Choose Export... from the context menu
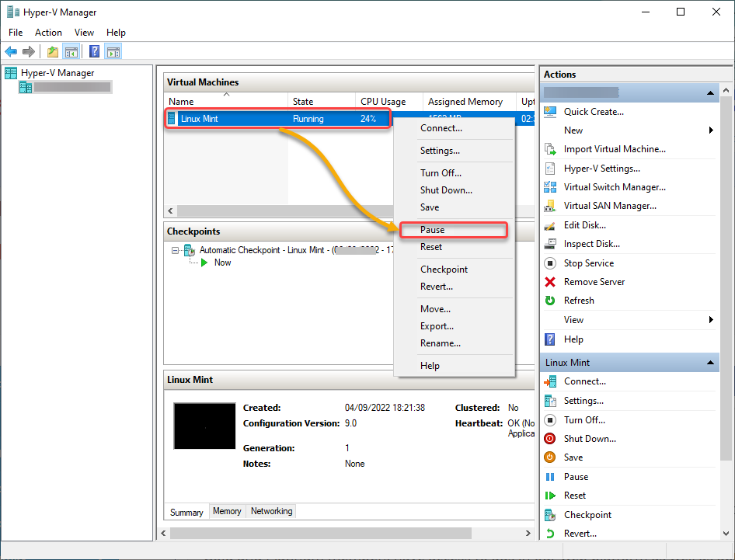The height and width of the screenshot is (560, 735). [x=454, y=326]
